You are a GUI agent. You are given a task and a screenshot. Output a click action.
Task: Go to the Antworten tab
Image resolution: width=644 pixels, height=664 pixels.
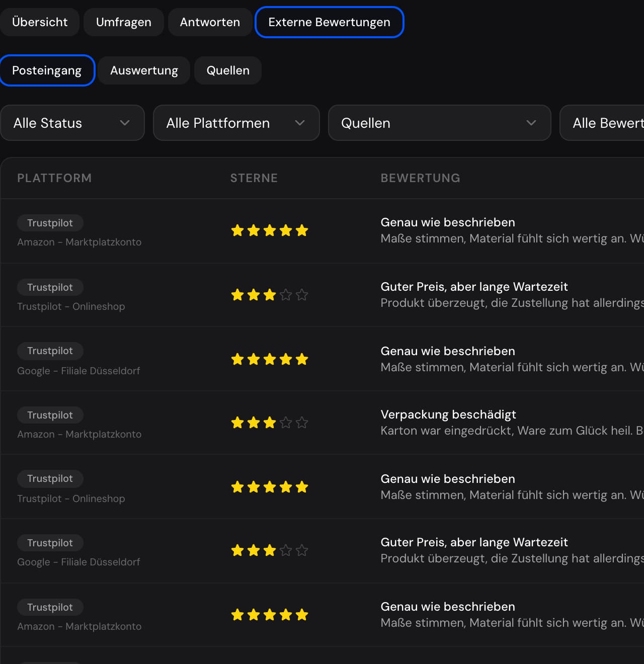pyautogui.click(x=210, y=22)
